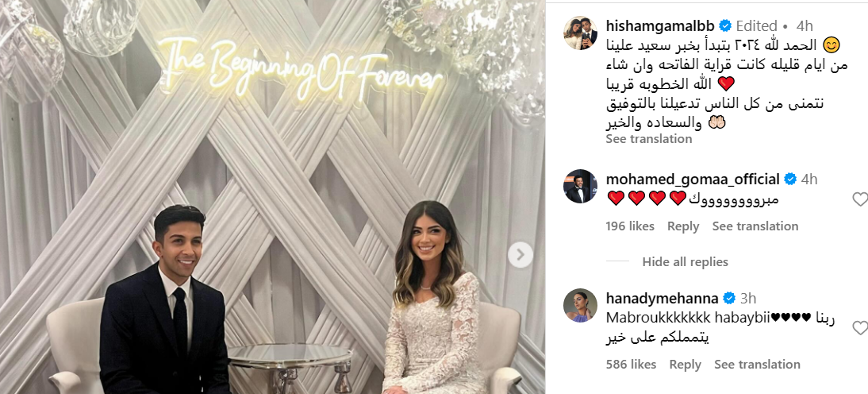
Task: Open hanadymehanna username link
Action: pos(663,298)
